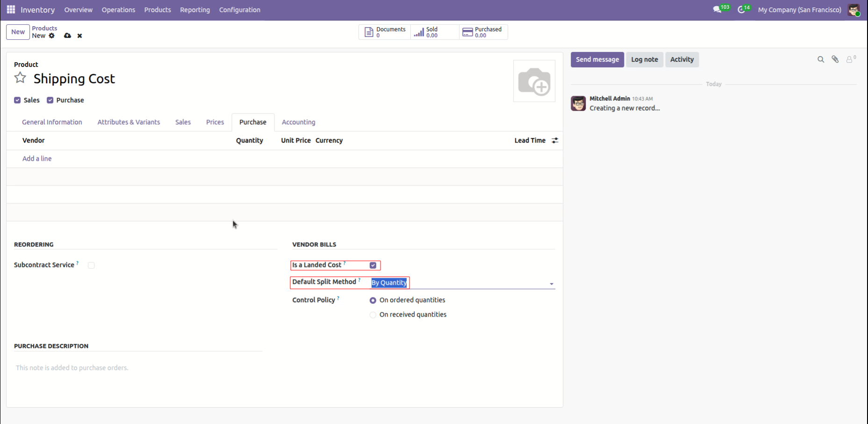Click Add a line in vendor list

(37, 158)
